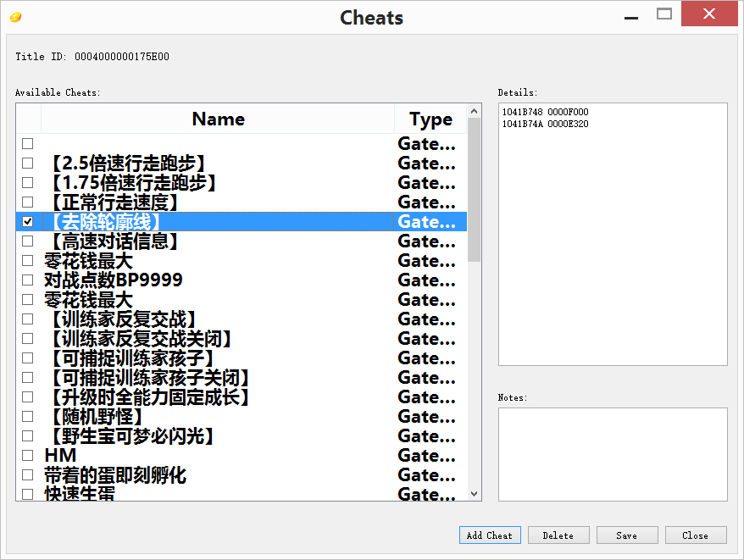The width and height of the screenshot is (744, 560).
Task: Select the 【2.5倍速行走跑步】 row
Action: [241, 163]
